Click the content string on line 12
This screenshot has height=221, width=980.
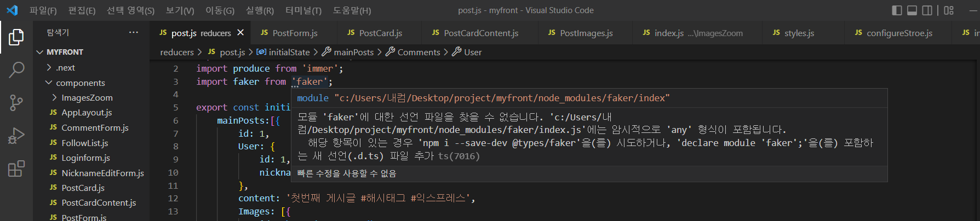[377, 198]
